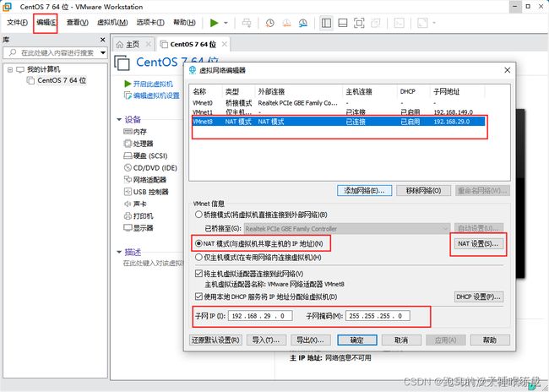Open the 编辑(E) menu
The height and width of the screenshot is (392, 549).
point(46,23)
